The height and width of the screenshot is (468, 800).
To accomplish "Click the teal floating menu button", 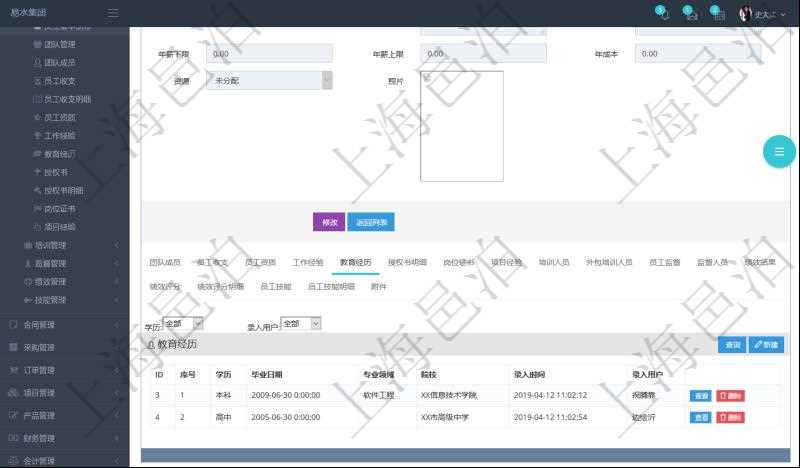I will click(779, 152).
